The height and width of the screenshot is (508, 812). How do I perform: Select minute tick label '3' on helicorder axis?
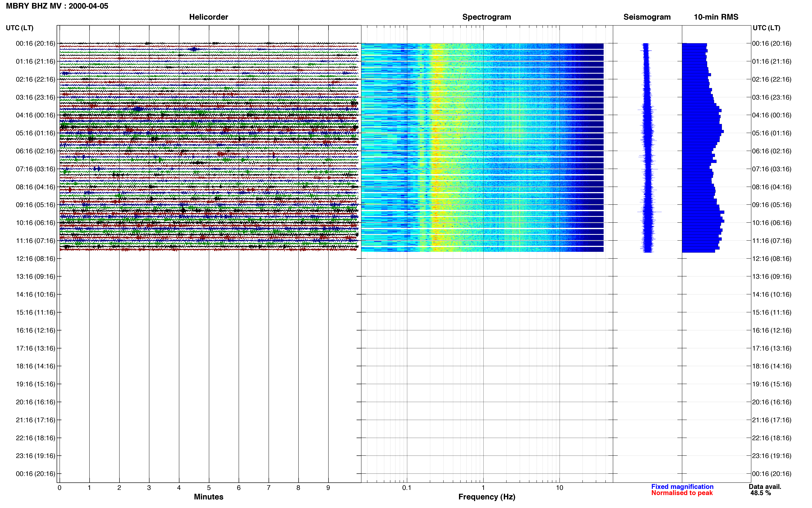[x=149, y=487]
